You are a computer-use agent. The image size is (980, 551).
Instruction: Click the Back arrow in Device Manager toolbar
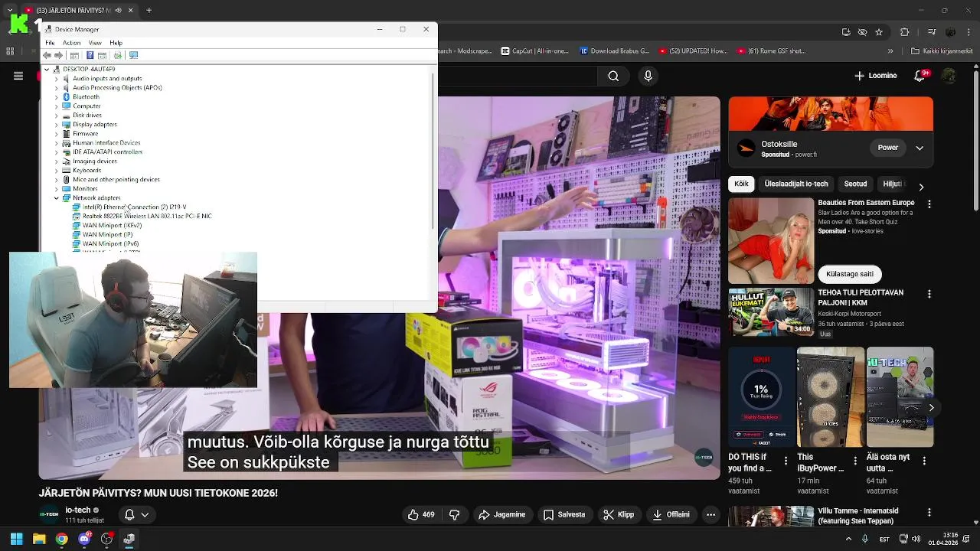pyautogui.click(x=47, y=56)
